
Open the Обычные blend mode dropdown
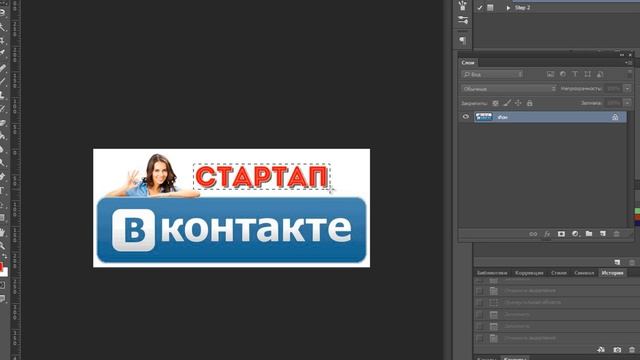click(x=509, y=89)
